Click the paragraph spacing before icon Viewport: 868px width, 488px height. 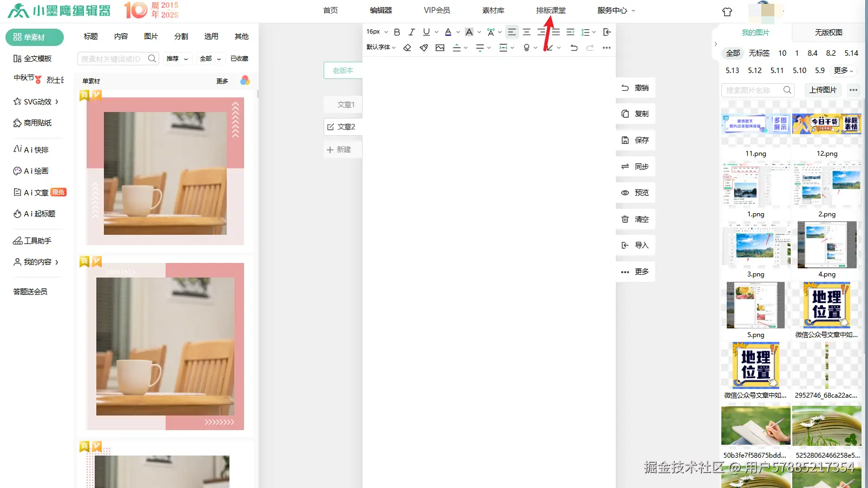click(x=457, y=48)
